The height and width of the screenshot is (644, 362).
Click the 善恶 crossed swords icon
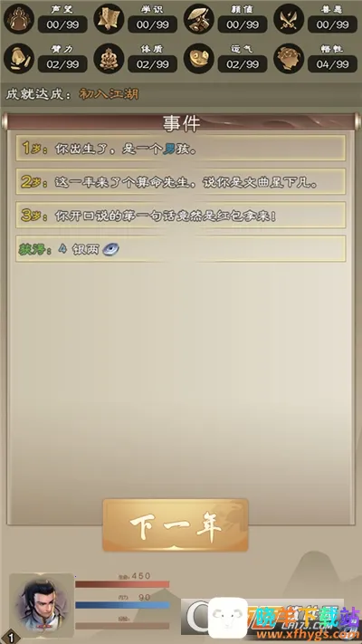289,19
